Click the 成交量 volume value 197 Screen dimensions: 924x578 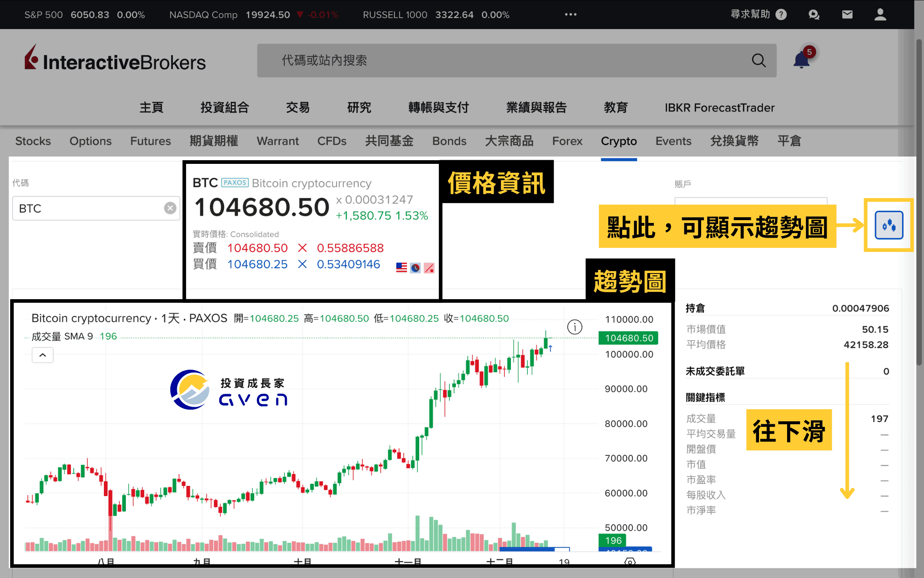click(879, 419)
